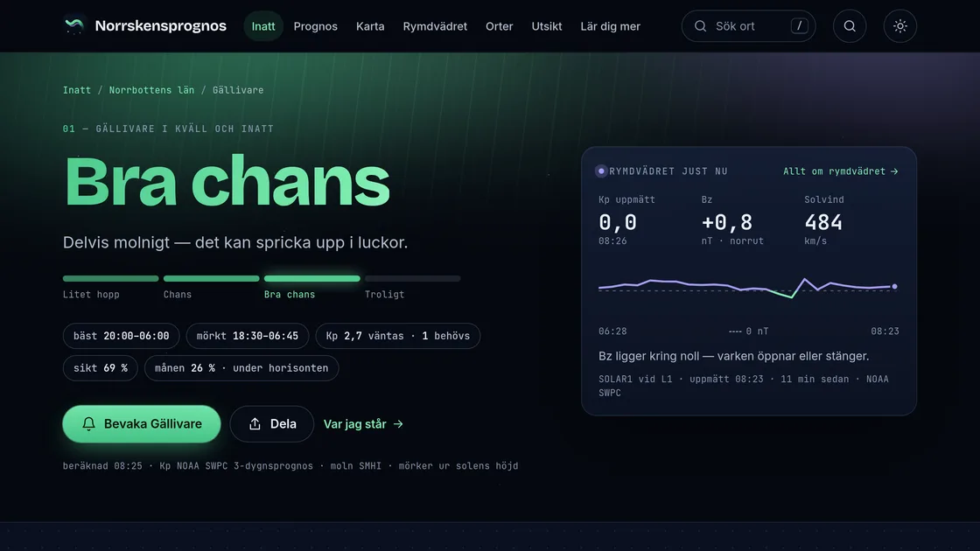Open the Norrbottens län breadcrumb link
This screenshot has height=551, width=980.
pyautogui.click(x=152, y=90)
